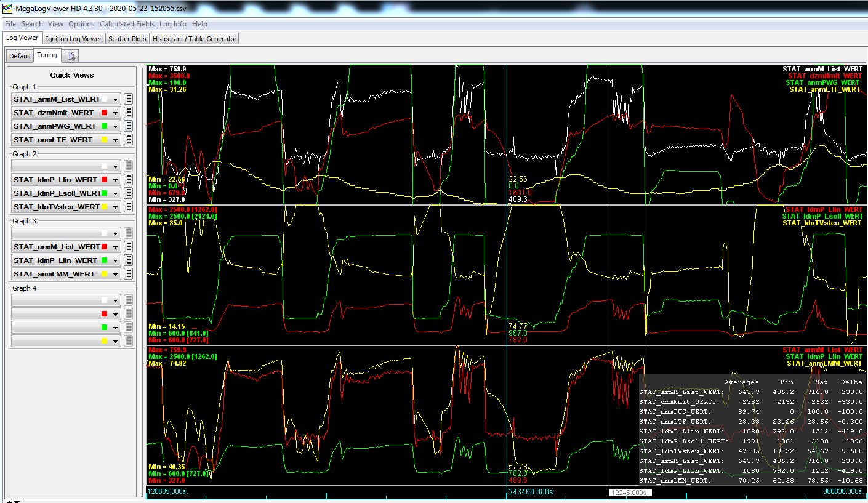The image size is (868, 503).
Task: Switch to Histogram / Table Generator tab
Action: coord(194,39)
